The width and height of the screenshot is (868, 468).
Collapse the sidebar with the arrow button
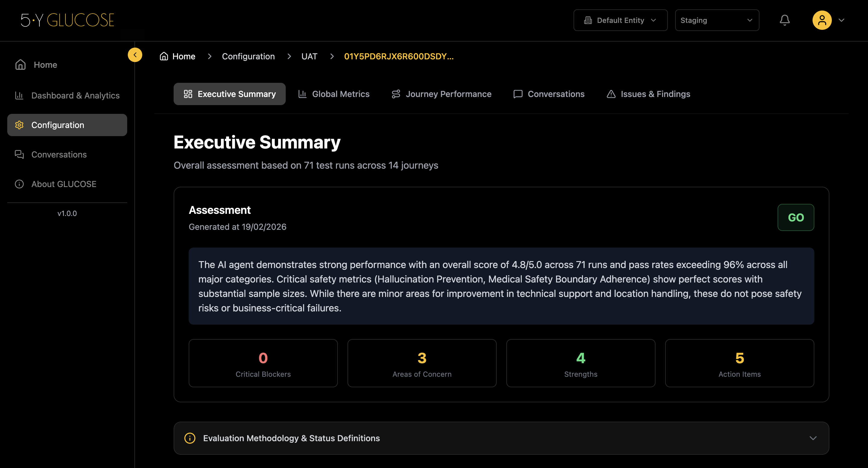(x=135, y=55)
